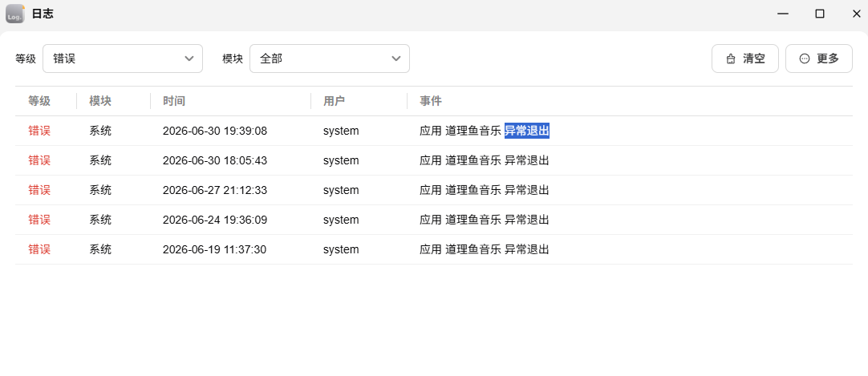This screenshot has width=868, height=376.
Task: Click the 事件 column header
Action: (x=431, y=101)
